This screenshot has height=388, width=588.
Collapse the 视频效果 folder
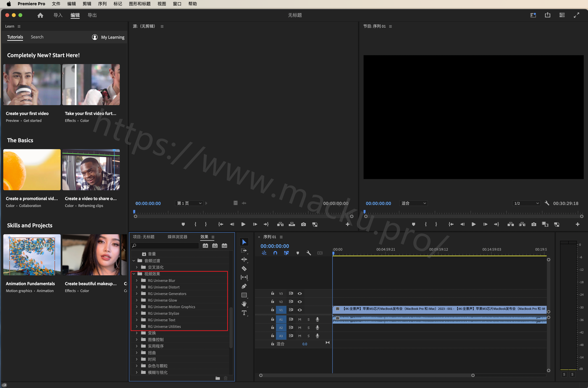click(x=134, y=274)
